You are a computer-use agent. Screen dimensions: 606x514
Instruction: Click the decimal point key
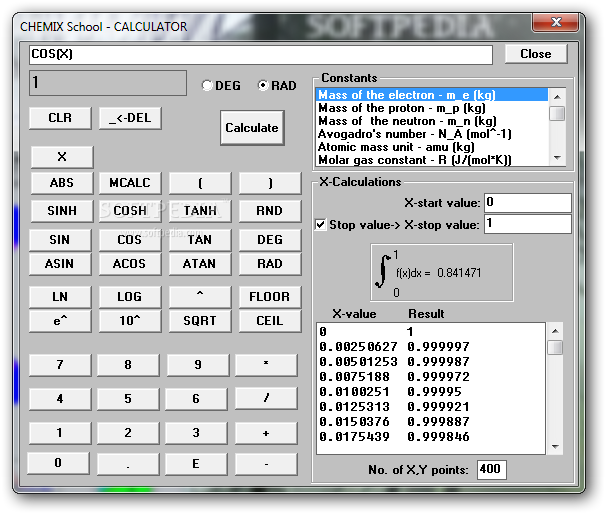point(128,464)
